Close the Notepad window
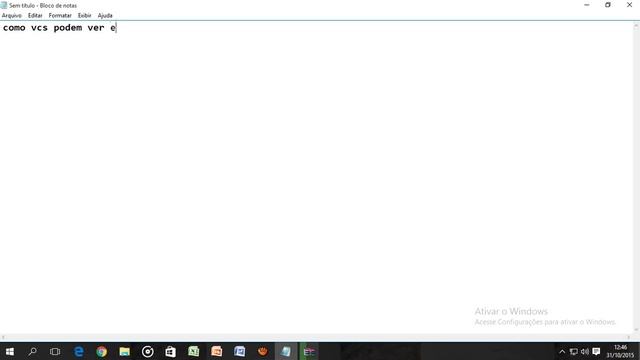Image resolution: width=640 pixels, height=360 pixels. (629, 5)
